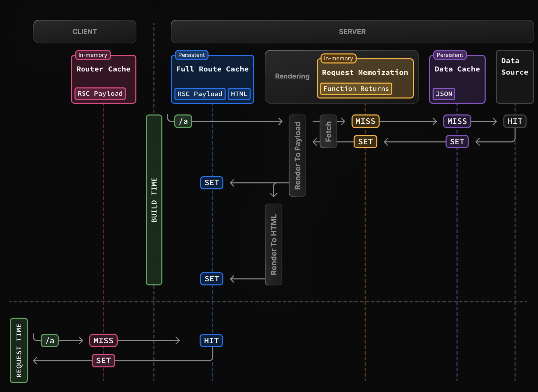Click the Function Returns tag
The width and height of the screenshot is (538, 392).
pyautogui.click(x=356, y=89)
